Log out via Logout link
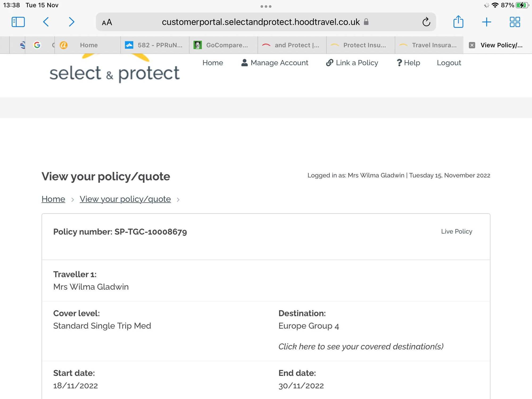Image resolution: width=532 pixels, height=399 pixels. pos(449,63)
